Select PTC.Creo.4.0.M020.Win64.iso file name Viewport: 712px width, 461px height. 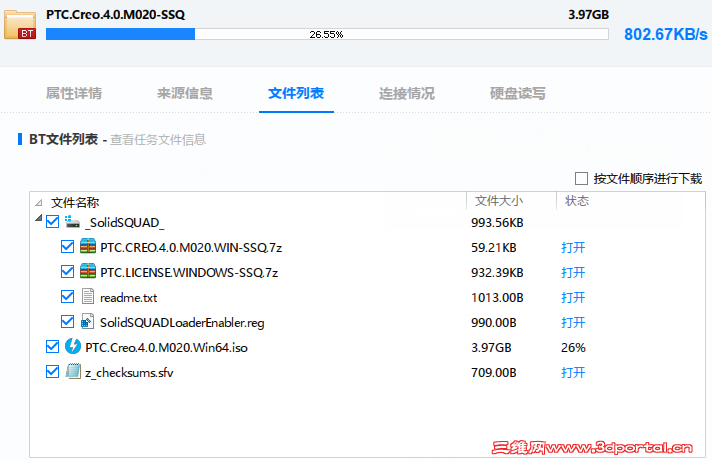(x=166, y=347)
